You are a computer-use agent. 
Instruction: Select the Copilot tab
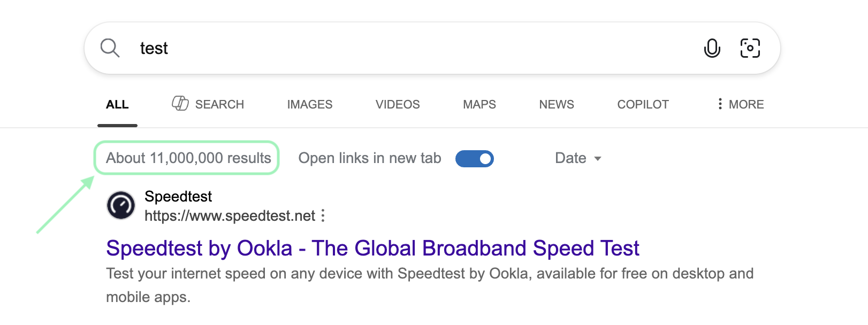click(643, 105)
